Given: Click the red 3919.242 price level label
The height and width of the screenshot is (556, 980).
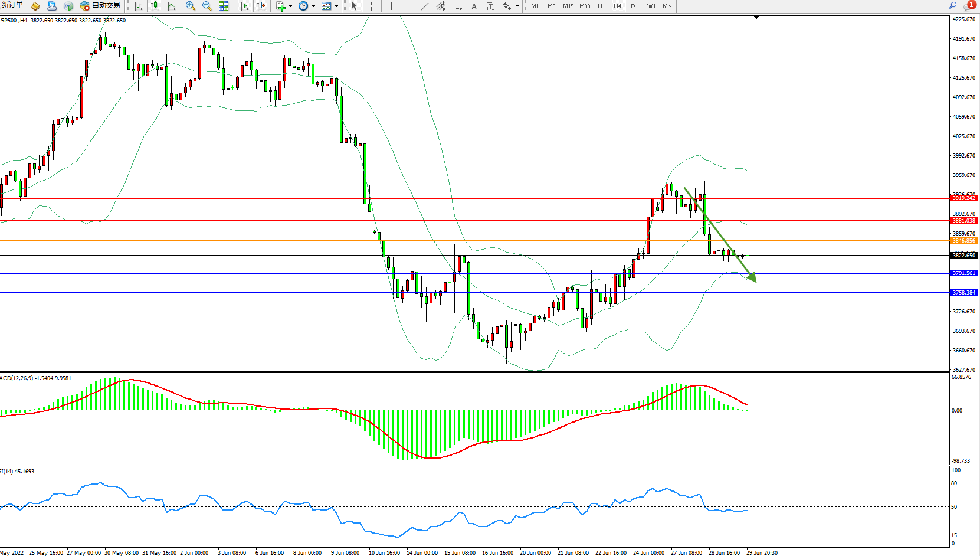Looking at the screenshot, I should [x=963, y=198].
